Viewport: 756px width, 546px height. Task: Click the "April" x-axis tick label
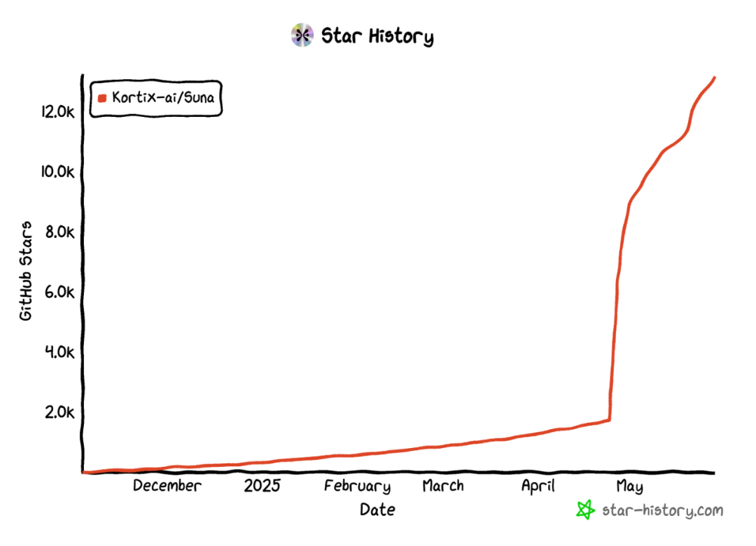click(538, 486)
